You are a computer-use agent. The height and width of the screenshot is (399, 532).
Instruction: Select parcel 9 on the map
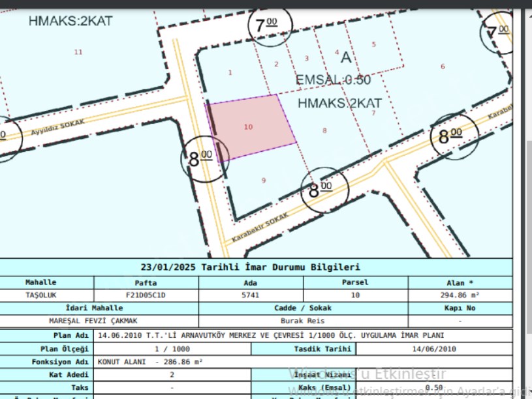click(x=264, y=181)
